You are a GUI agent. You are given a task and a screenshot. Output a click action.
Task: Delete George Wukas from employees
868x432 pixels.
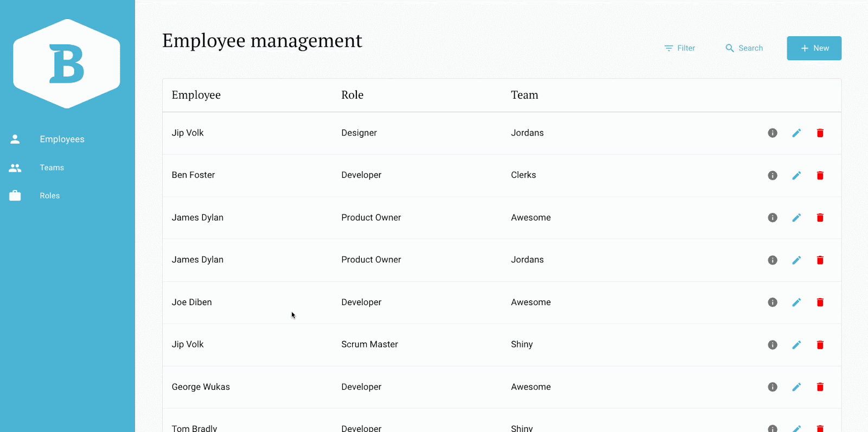coord(820,387)
